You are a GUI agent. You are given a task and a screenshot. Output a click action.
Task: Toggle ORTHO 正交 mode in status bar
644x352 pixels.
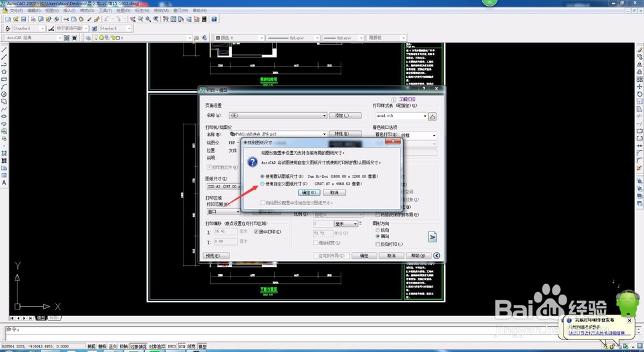113,347
